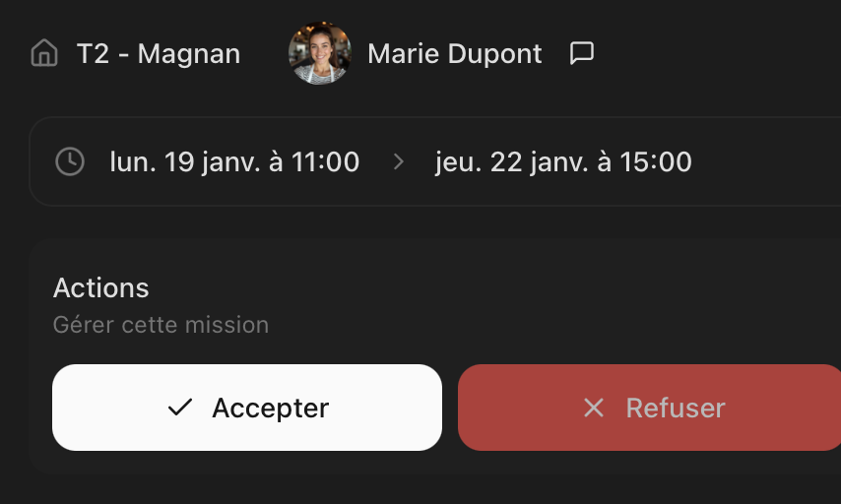Screen dimensions: 841x504
Task: Click the chevron arrow between the two dates
Action: click(399, 161)
